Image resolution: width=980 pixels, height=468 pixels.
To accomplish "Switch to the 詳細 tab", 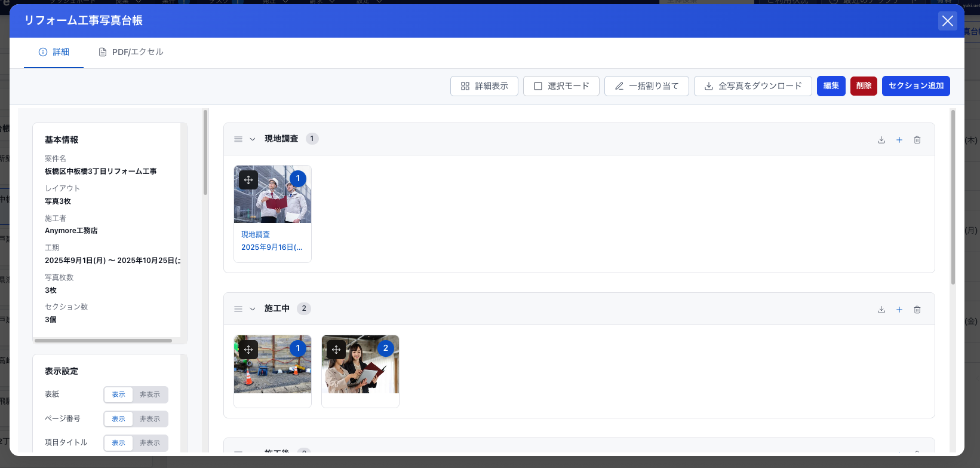I will [54, 52].
